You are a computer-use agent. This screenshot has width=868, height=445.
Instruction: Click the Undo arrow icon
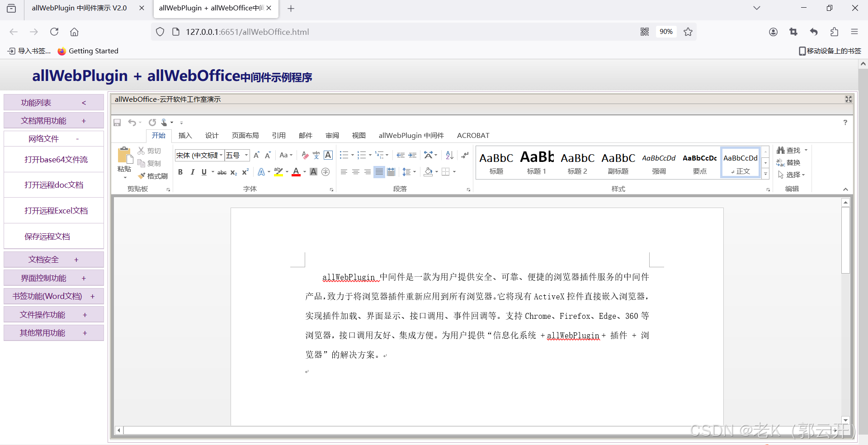pyautogui.click(x=132, y=123)
